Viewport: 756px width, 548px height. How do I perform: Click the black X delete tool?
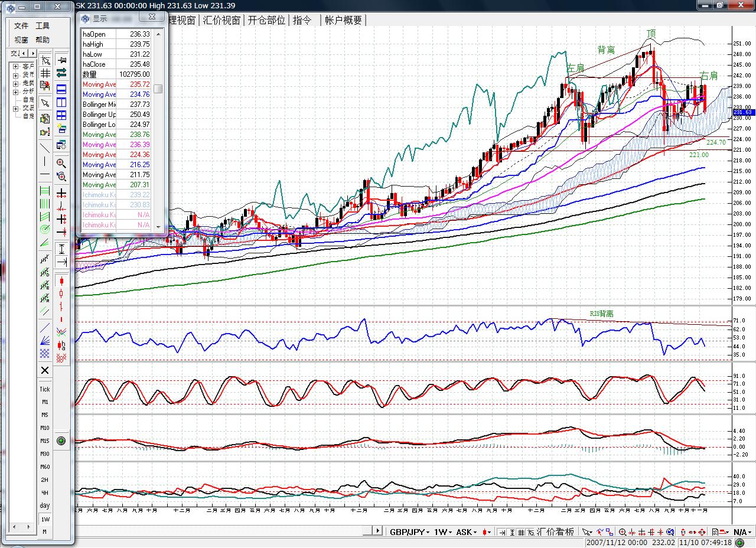pos(45,370)
